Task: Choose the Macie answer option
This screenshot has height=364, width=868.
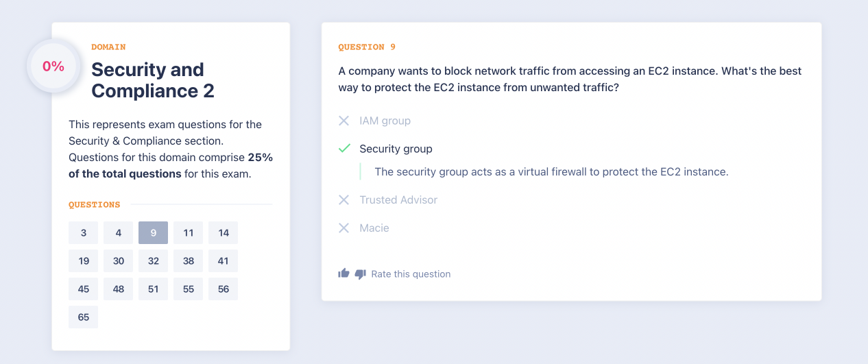Action: [374, 228]
